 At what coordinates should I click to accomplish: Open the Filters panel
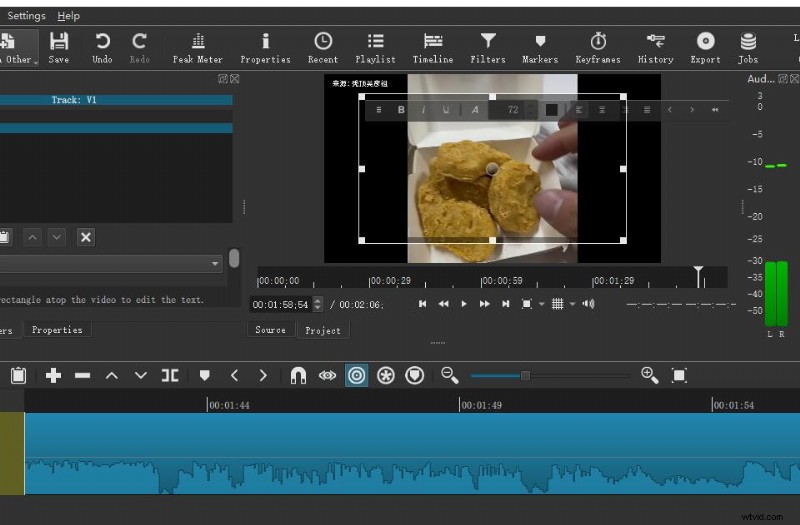pos(488,48)
